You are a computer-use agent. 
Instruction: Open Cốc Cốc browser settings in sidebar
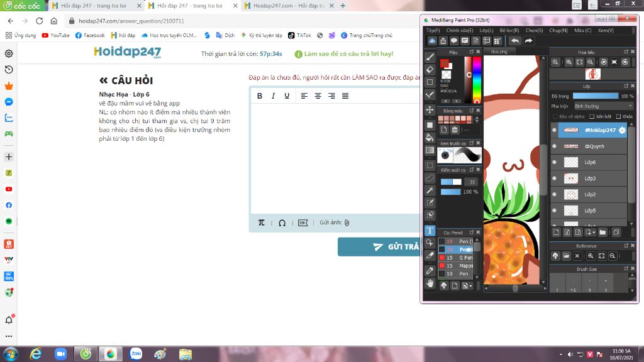coord(9,53)
